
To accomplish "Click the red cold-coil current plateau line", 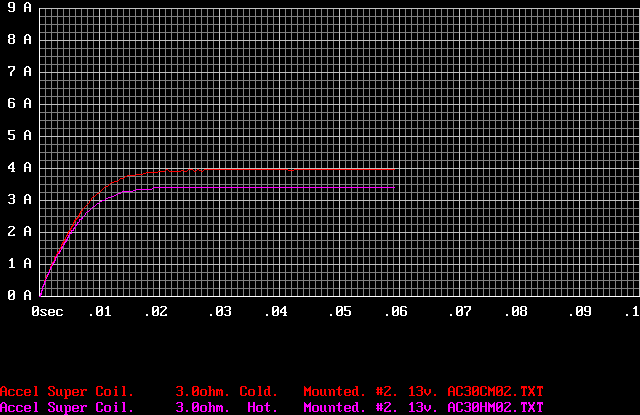I will pyautogui.click(x=302, y=169).
